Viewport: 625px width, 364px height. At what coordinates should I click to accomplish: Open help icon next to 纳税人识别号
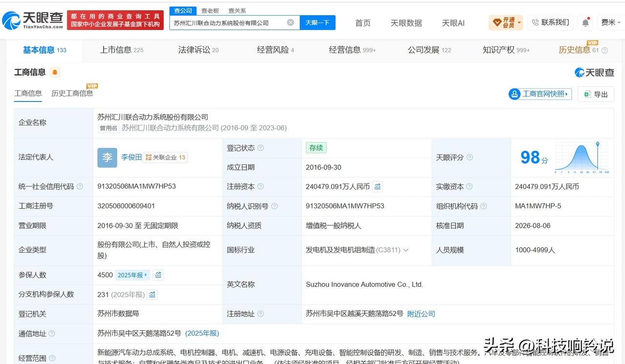click(x=274, y=206)
